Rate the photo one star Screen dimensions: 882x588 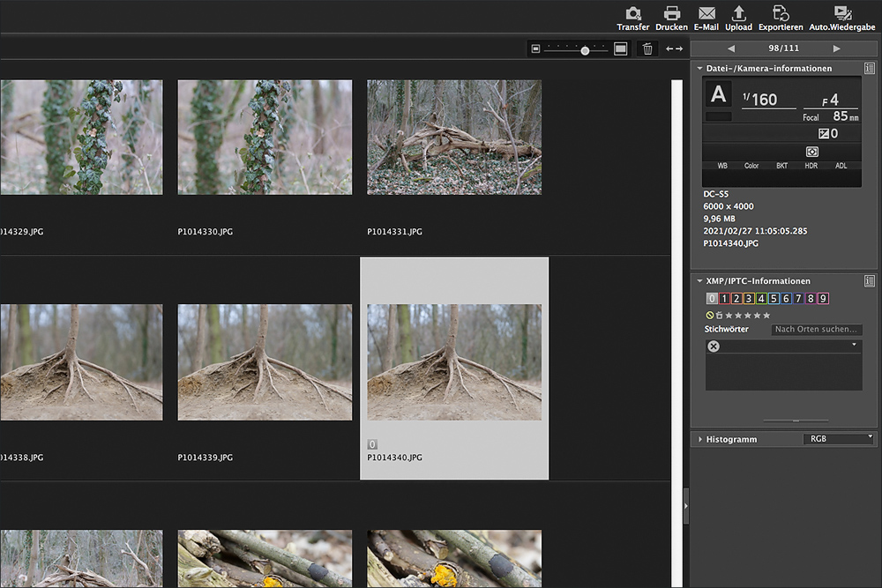pyautogui.click(x=729, y=316)
